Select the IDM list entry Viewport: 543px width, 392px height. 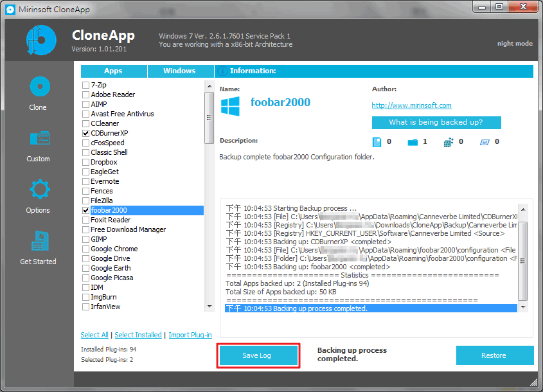97,288
